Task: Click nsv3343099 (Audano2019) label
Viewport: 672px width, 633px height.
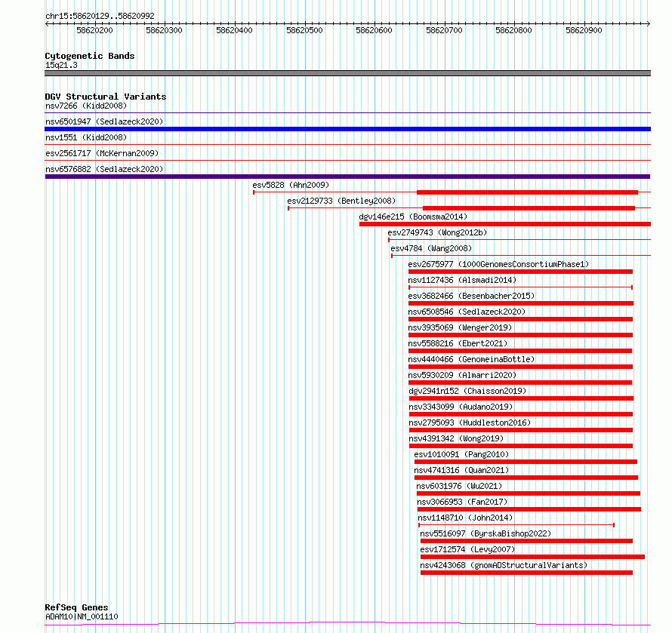Action: tap(461, 407)
